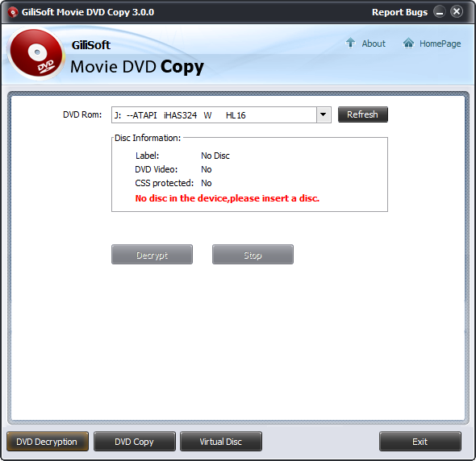This screenshot has width=476, height=461.
Task: Click the title bar app icon
Action: click(x=12, y=12)
